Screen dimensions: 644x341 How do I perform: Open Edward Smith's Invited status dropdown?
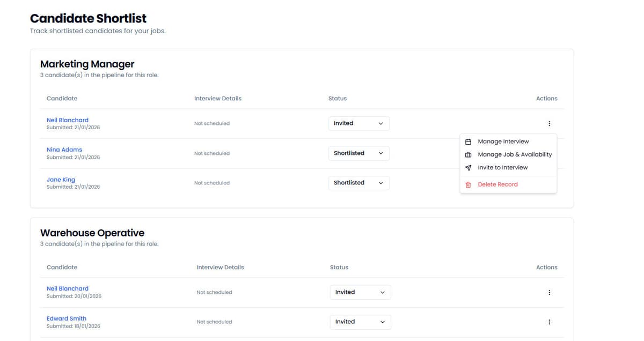(x=360, y=322)
